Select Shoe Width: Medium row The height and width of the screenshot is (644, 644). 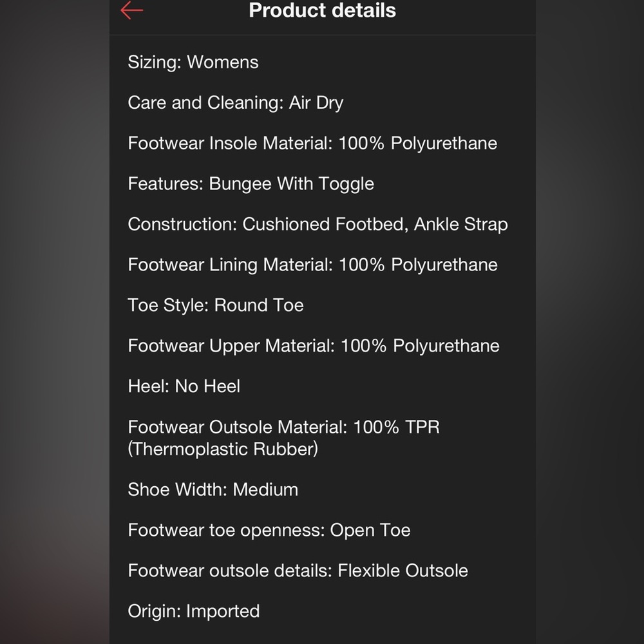click(x=213, y=489)
